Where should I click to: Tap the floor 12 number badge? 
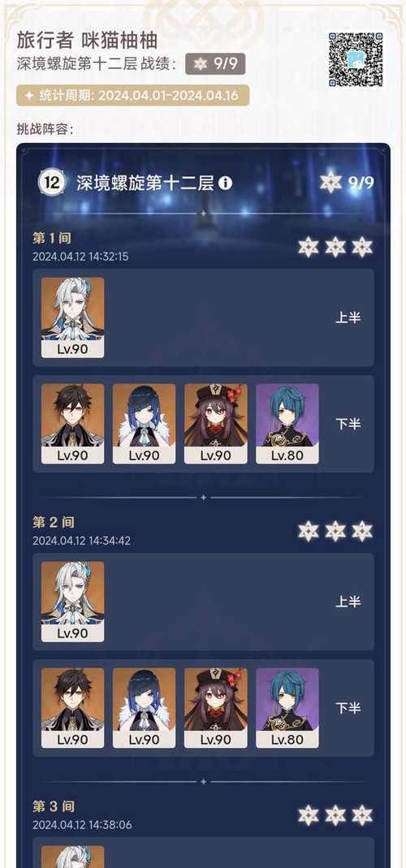(x=51, y=184)
